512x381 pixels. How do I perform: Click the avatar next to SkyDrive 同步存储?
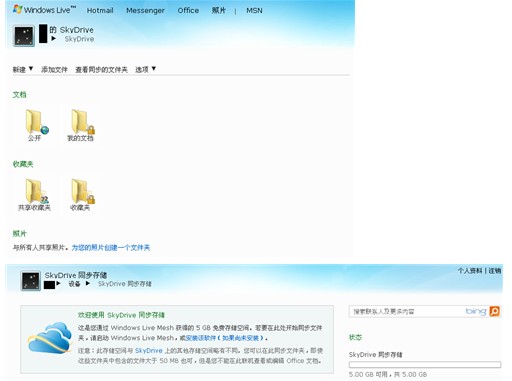point(31,281)
